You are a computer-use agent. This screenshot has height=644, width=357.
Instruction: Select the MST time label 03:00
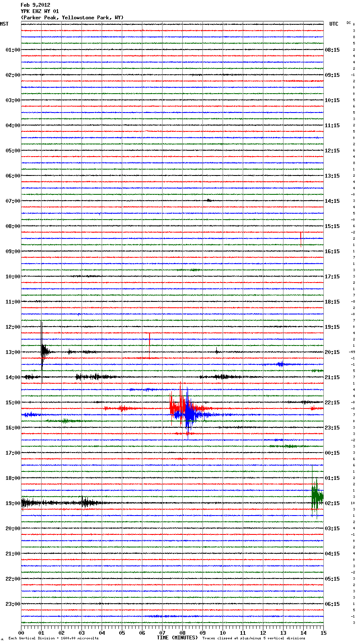click(13, 100)
